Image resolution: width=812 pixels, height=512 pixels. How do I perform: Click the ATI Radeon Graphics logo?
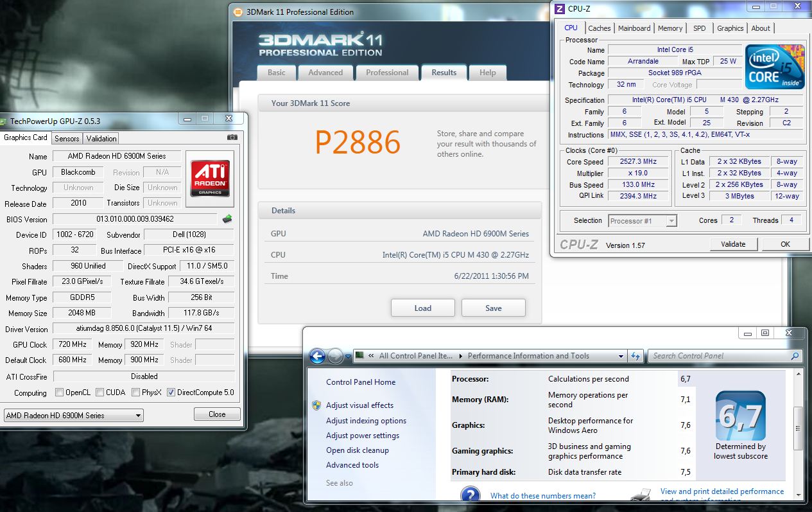209,179
